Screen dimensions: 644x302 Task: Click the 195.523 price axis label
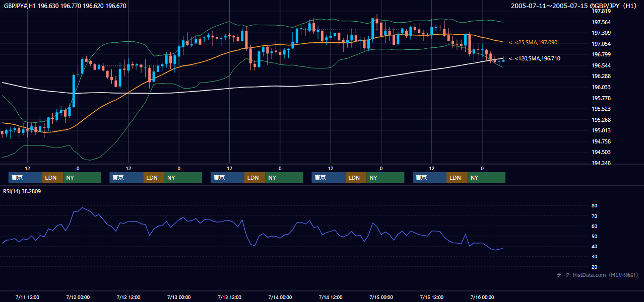tap(601, 109)
